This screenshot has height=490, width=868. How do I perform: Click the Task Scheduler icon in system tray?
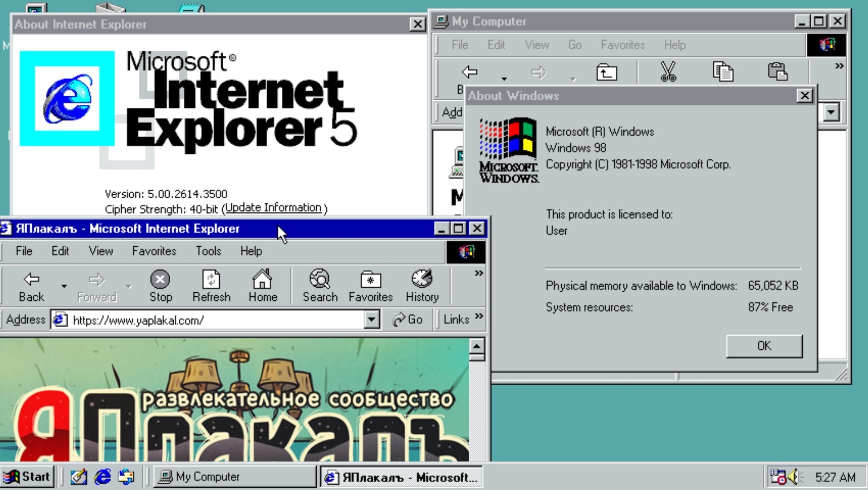point(778,477)
